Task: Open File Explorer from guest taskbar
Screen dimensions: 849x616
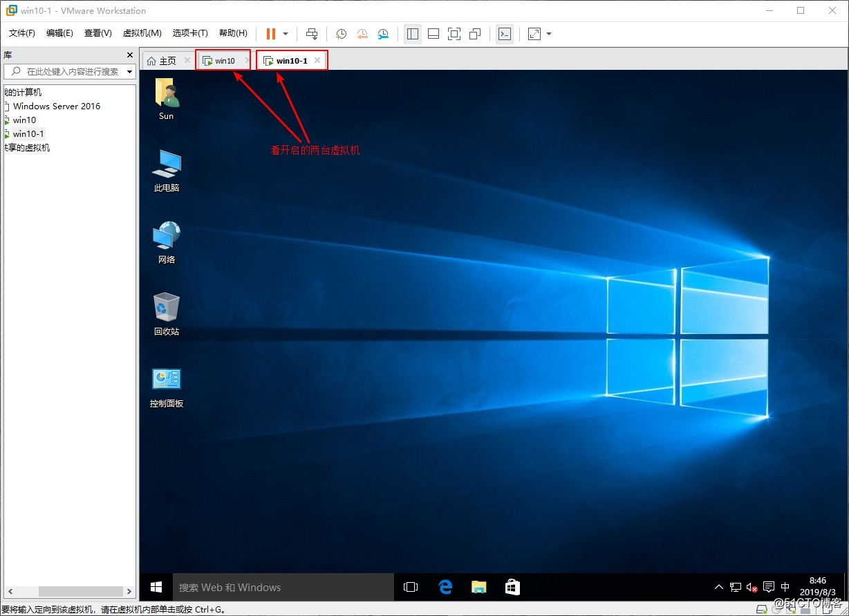Action: coord(478,587)
